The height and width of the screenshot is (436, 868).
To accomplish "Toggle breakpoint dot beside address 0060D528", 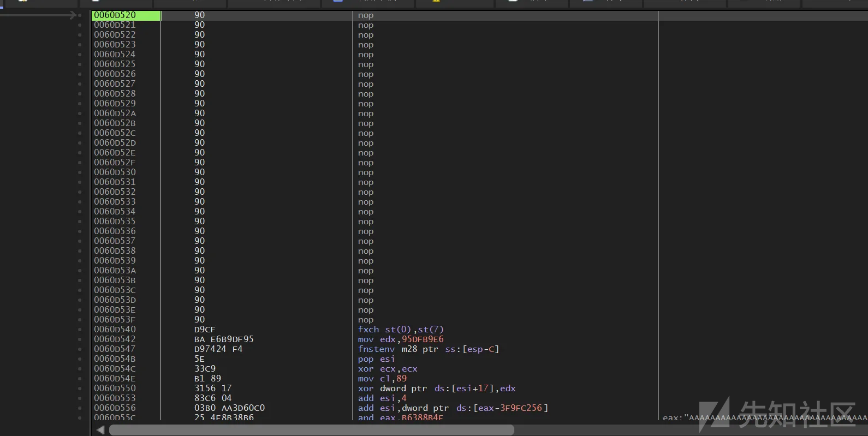I will [x=80, y=94].
